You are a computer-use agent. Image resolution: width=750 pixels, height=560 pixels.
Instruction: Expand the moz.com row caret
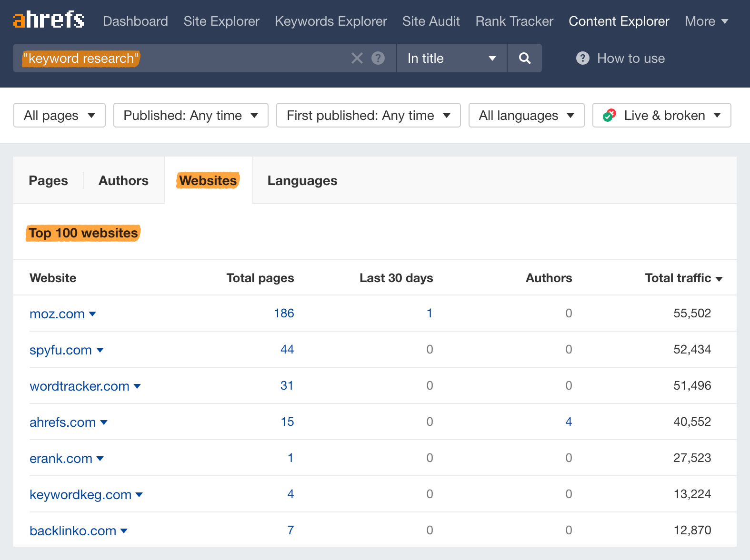click(93, 314)
